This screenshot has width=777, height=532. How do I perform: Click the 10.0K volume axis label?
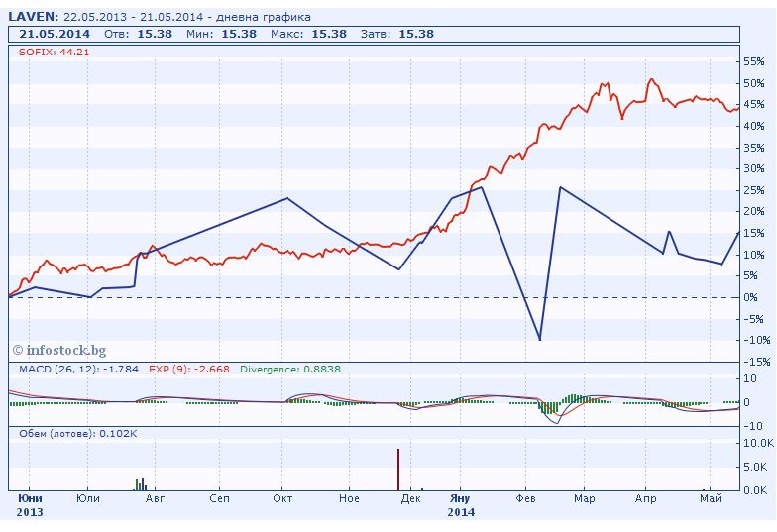(x=757, y=443)
